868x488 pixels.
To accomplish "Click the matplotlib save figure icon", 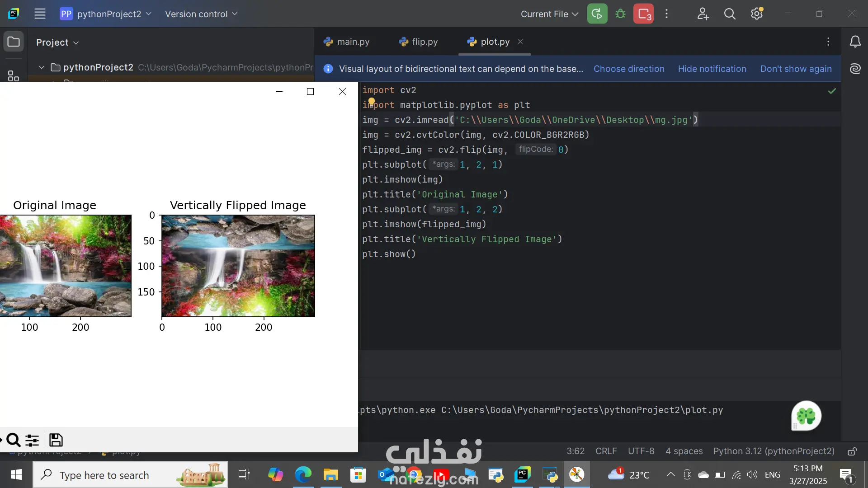I will [56, 440].
